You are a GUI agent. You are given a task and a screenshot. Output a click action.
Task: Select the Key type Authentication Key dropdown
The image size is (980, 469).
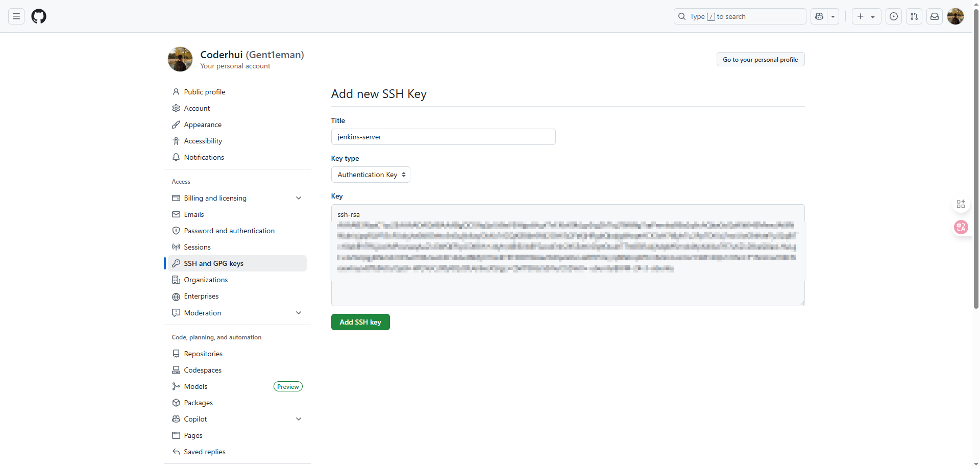tap(371, 175)
